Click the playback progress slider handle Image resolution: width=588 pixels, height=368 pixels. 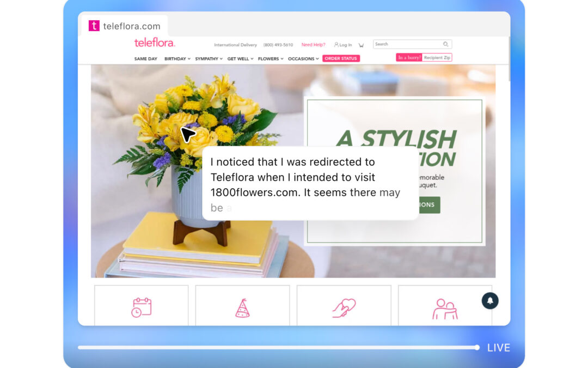click(x=476, y=347)
